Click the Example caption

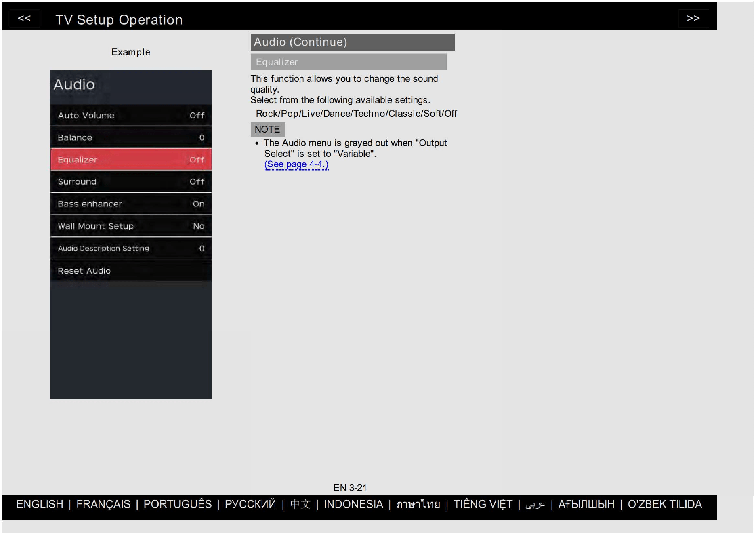coord(131,52)
